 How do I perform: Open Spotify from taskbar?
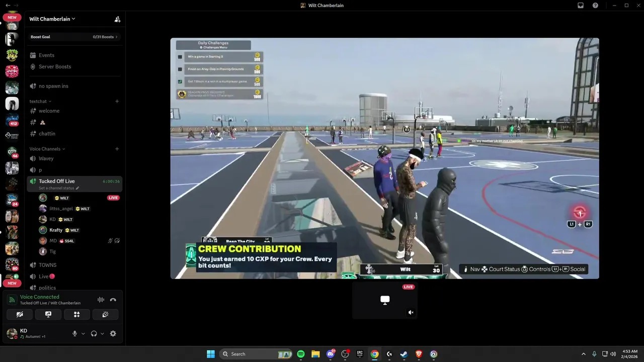[301, 354]
